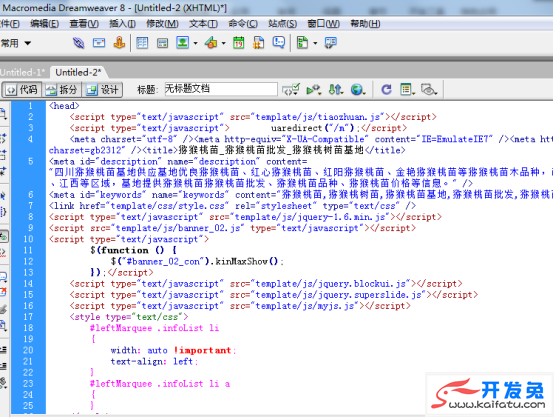The height and width of the screenshot is (417, 554).
Task: Click the <head> tag on line 1
Action: [x=64, y=106]
